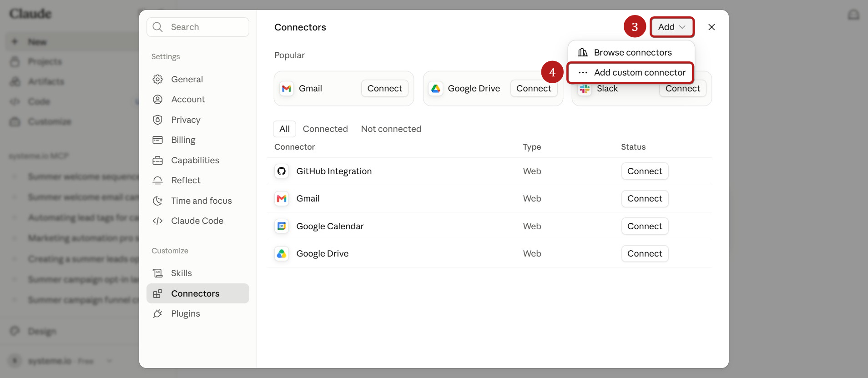This screenshot has height=378, width=868.
Task: Connect the GitHub Integration row
Action: (x=645, y=171)
